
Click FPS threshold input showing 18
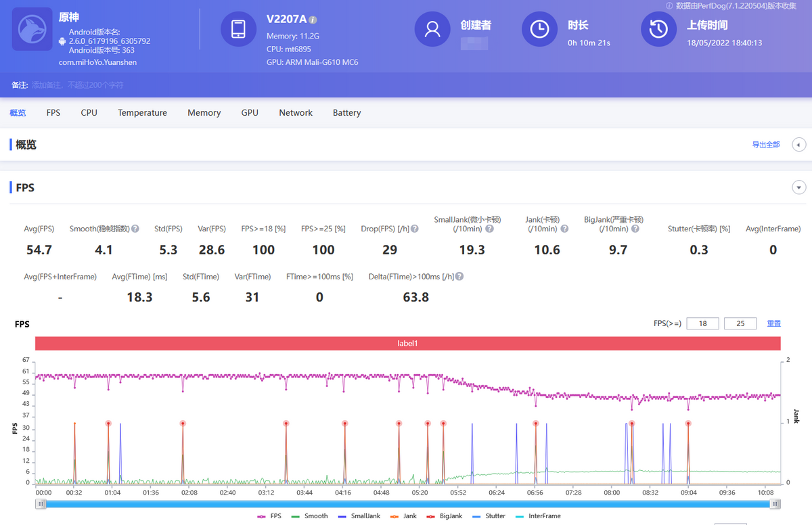coord(702,323)
